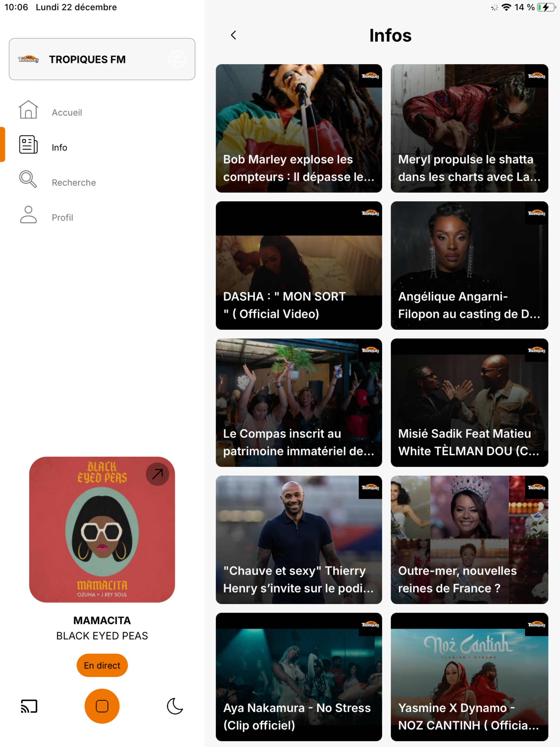Open the Yasmine X Dynamo Noz Cantinh card

click(x=470, y=677)
